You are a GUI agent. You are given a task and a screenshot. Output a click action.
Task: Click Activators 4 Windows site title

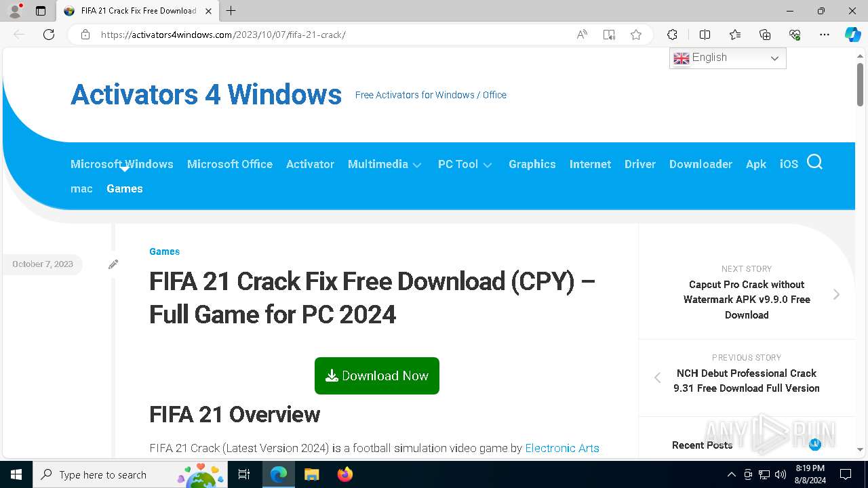coord(206,94)
